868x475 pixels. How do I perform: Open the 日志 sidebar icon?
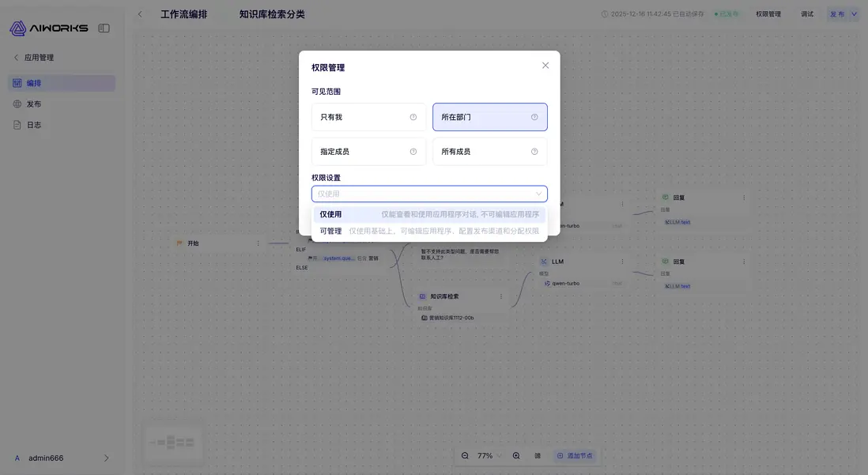(x=17, y=124)
